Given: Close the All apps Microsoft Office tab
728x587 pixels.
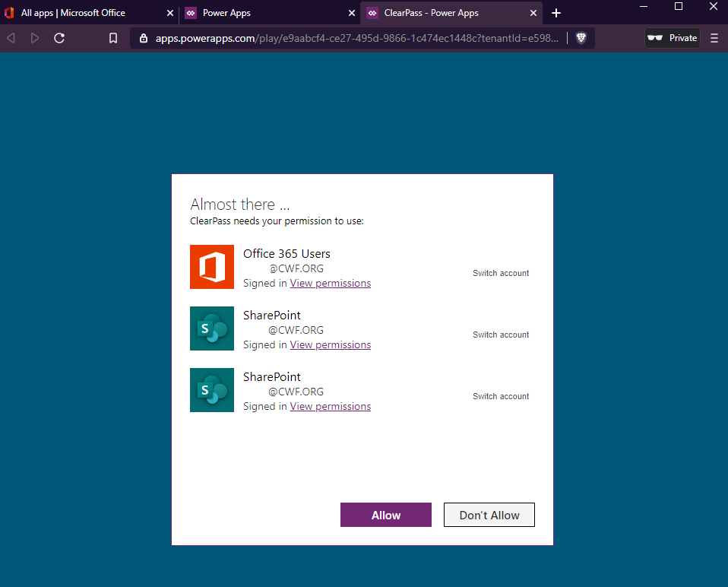Looking at the screenshot, I should pyautogui.click(x=170, y=13).
